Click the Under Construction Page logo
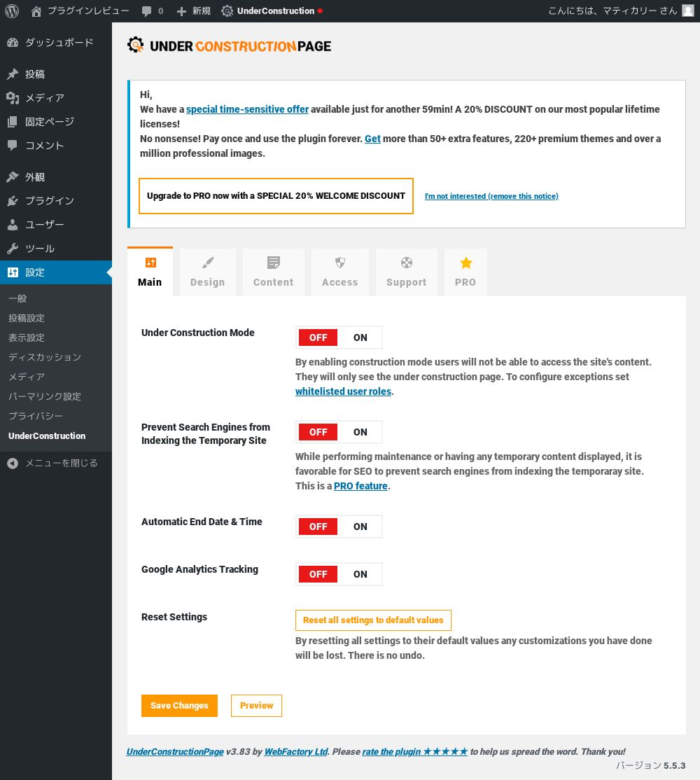Image resolution: width=700 pixels, height=780 pixels. click(229, 46)
